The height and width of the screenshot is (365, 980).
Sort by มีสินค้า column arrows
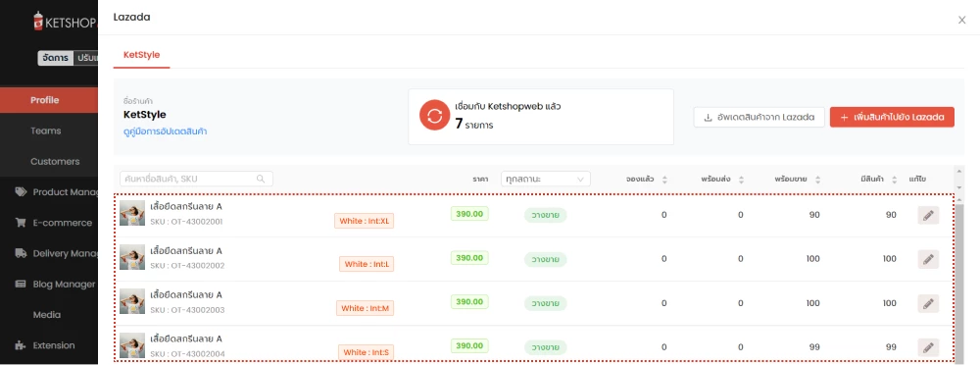895,180
